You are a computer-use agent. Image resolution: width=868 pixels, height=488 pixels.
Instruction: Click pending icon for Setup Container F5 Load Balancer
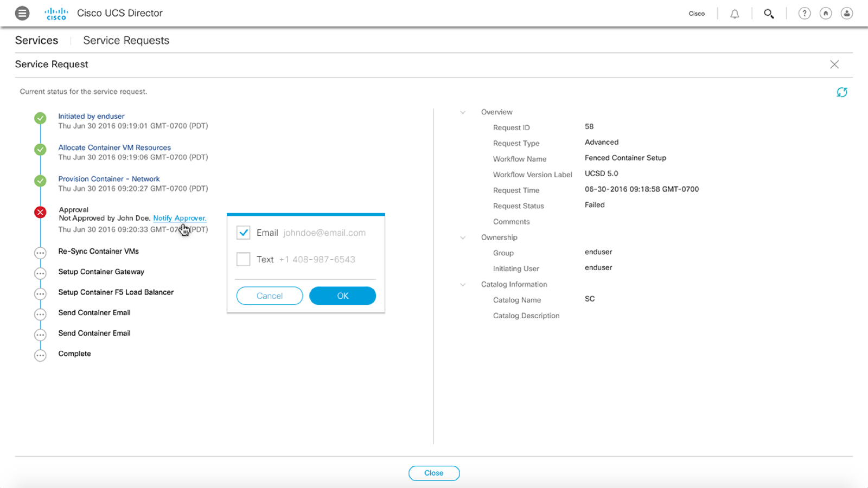tap(40, 294)
